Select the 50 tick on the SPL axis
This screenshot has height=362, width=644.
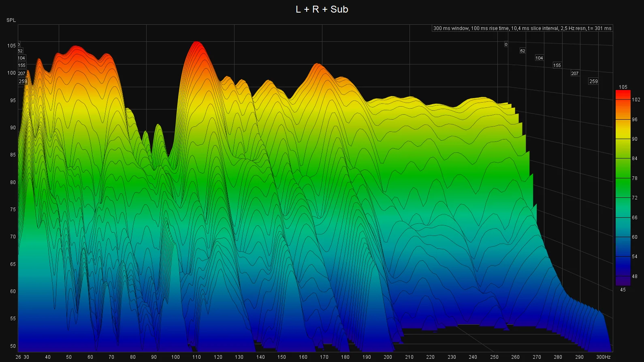click(13, 346)
